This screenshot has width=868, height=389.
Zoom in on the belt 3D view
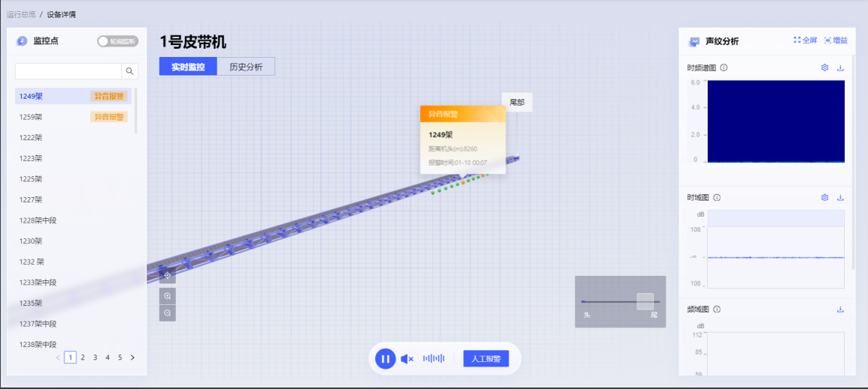click(x=167, y=296)
